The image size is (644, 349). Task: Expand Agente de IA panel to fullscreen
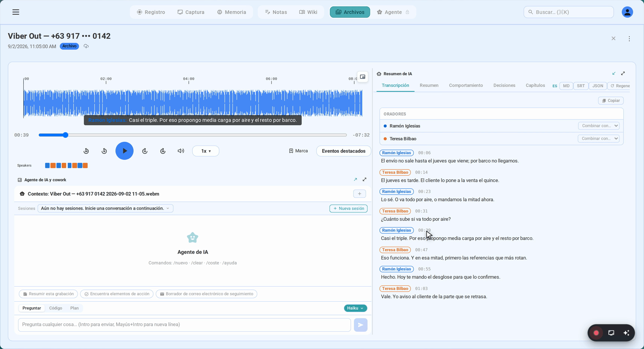coord(365,180)
